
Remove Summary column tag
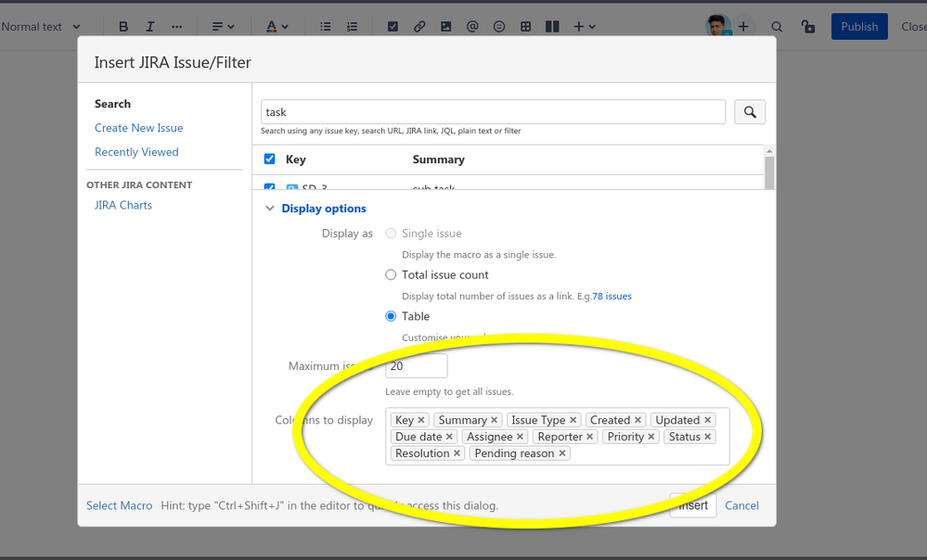click(495, 420)
